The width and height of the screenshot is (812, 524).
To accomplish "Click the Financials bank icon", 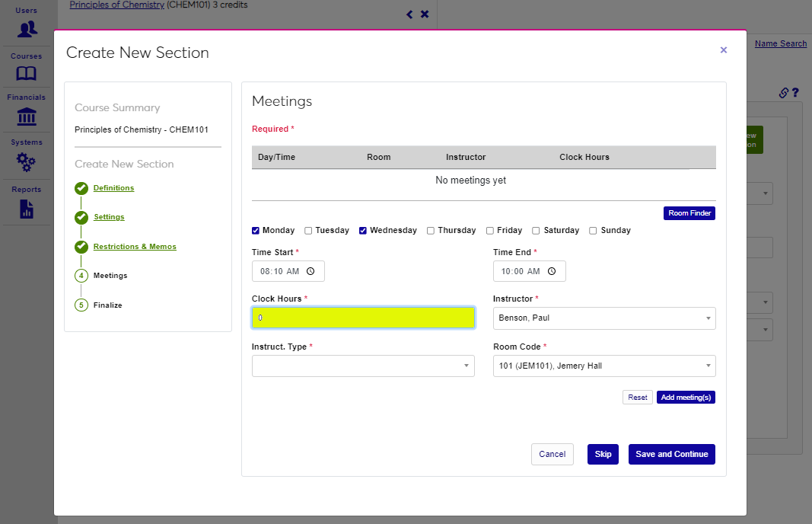I will (x=27, y=117).
